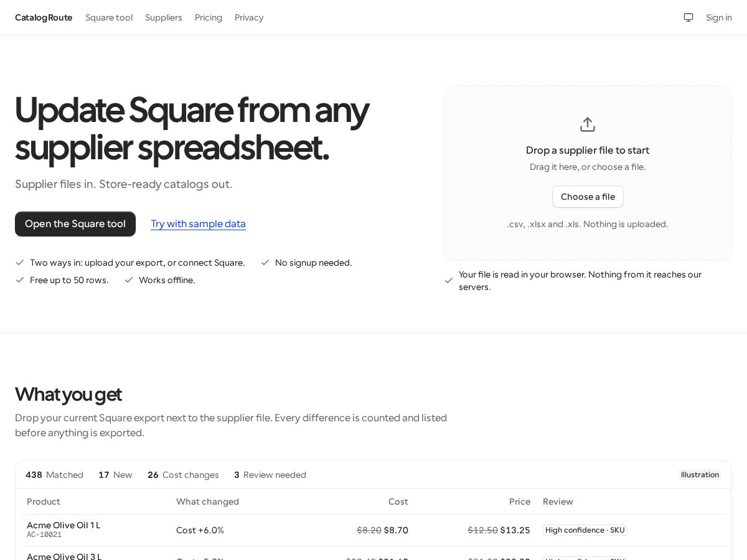Click new price '$13.25'
This screenshot has width=747, height=560.
(x=515, y=530)
